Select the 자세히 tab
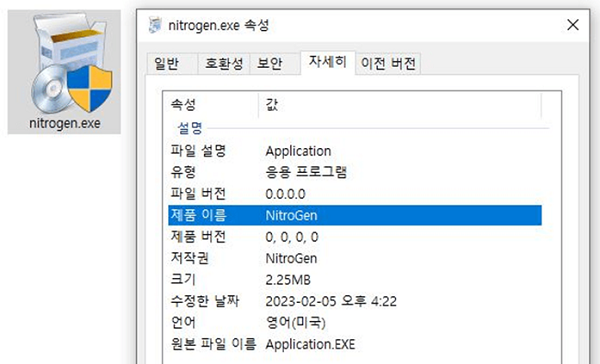 [328, 62]
